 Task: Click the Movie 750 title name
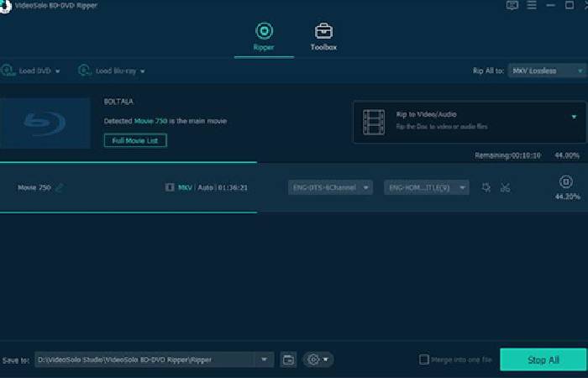pyautogui.click(x=34, y=187)
